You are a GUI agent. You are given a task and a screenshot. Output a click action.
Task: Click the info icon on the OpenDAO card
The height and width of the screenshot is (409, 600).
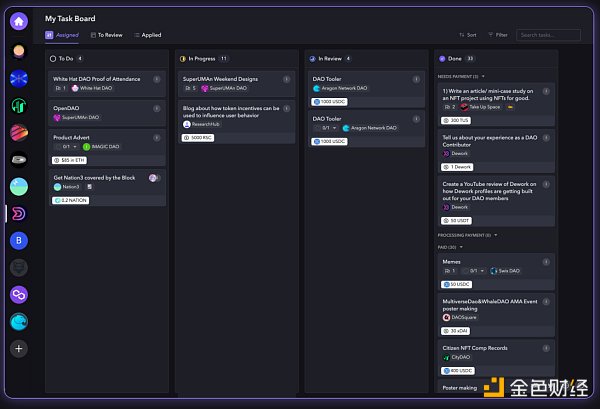click(156, 108)
